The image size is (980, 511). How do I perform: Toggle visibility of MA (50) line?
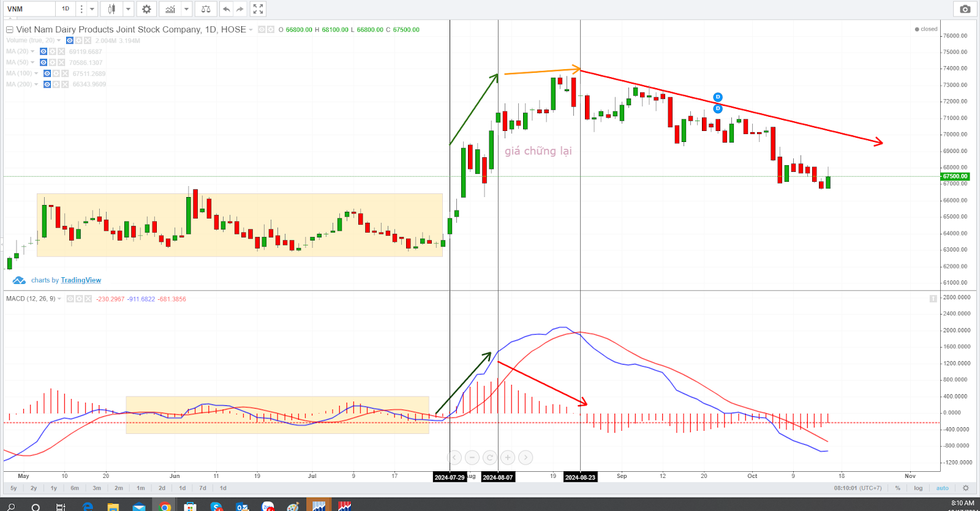click(x=43, y=62)
